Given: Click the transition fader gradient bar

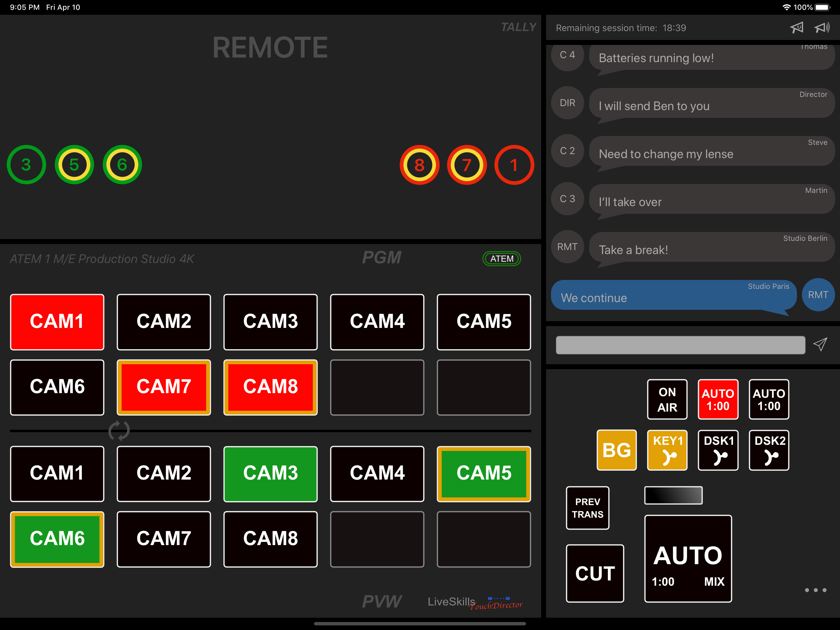Looking at the screenshot, I should (x=673, y=496).
